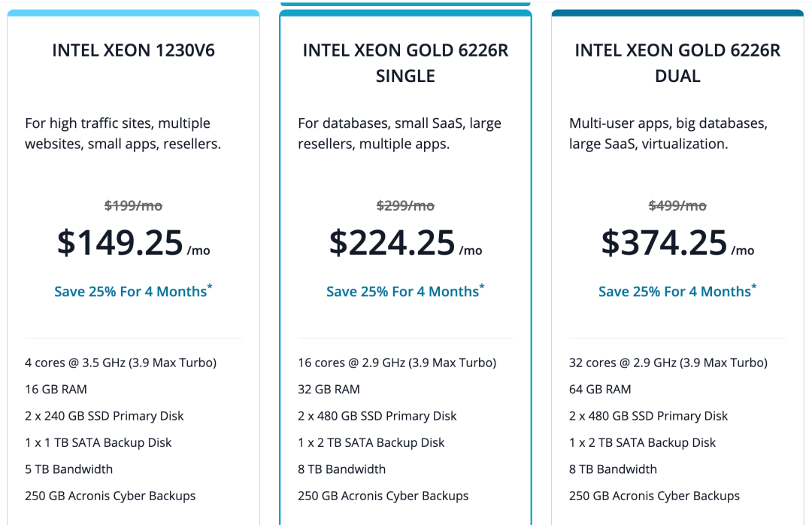This screenshot has height=525, width=812.
Task: Click the 16 GB RAM spec line
Action: pyautogui.click(x=56, y=389)
